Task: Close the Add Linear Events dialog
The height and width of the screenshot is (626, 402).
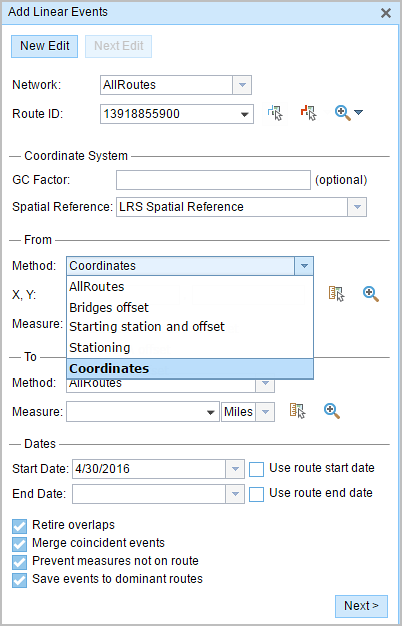Action: click(386, 13)
